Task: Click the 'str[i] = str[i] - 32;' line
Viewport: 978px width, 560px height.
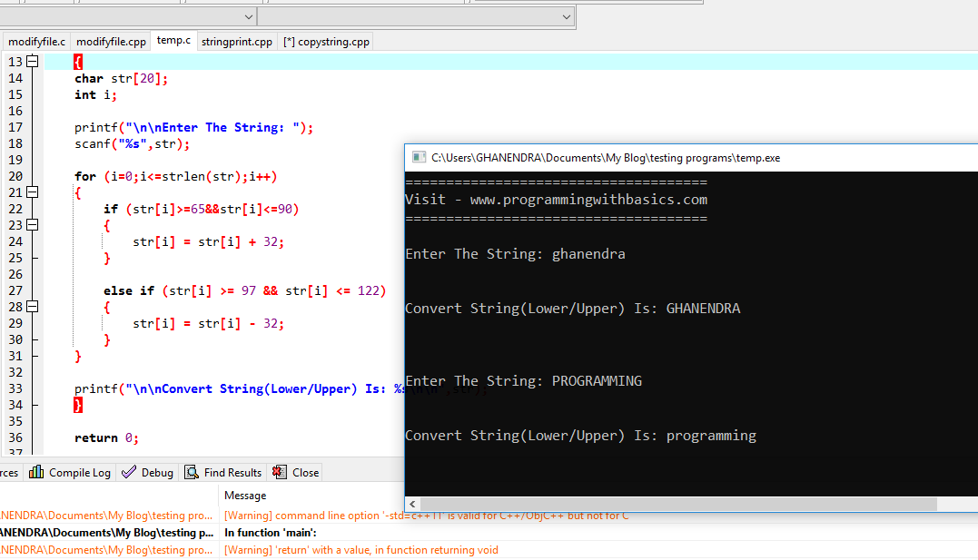Action: click(x=208, y=324)
